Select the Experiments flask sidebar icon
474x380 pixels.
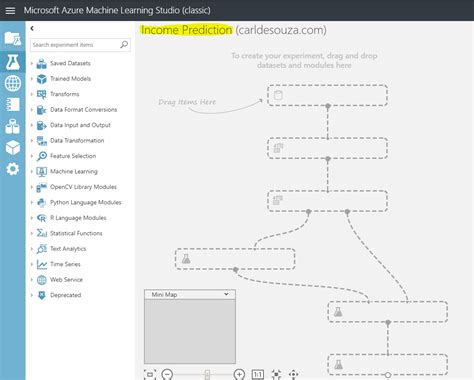click(13, 62)
